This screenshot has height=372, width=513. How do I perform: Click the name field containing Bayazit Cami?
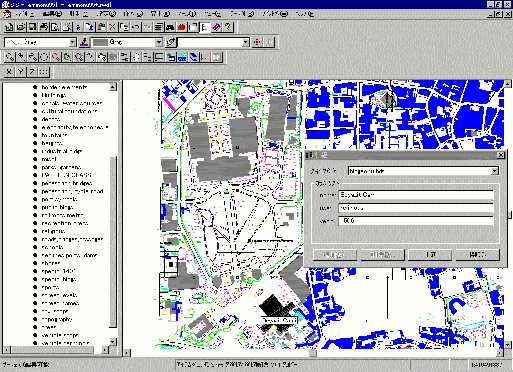416,195
